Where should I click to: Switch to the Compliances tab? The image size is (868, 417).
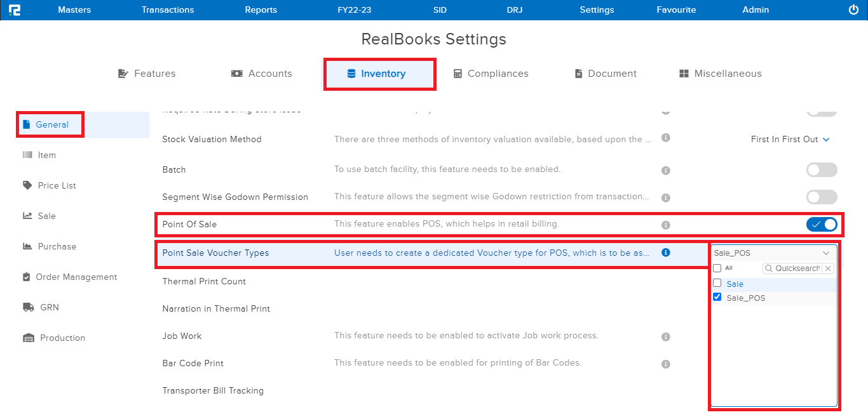tap(491, 74)
